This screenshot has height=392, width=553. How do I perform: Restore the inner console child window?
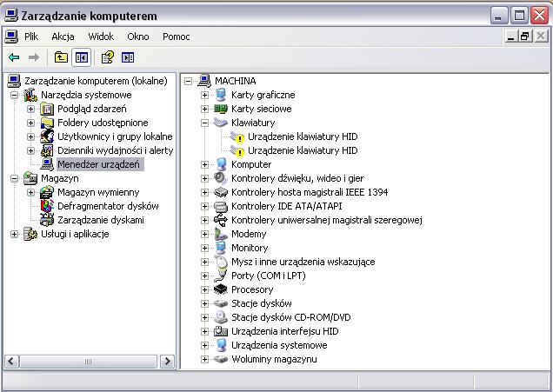click(525, 37)
